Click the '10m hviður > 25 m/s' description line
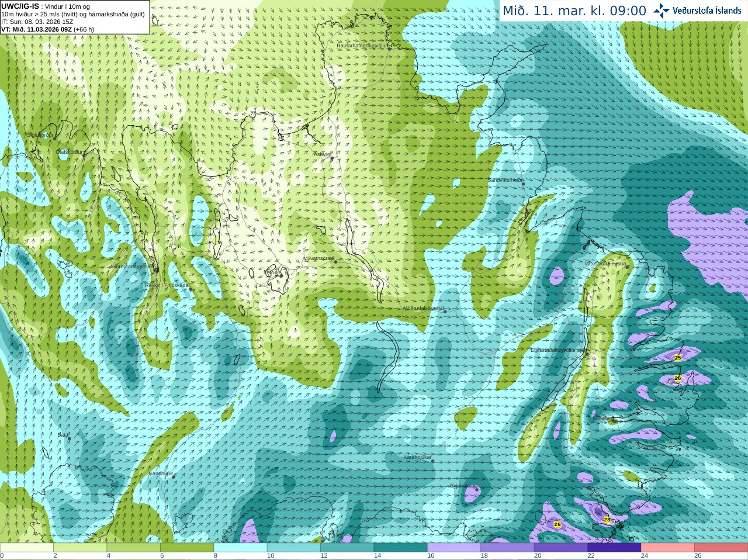 click(x=73, y=14)
